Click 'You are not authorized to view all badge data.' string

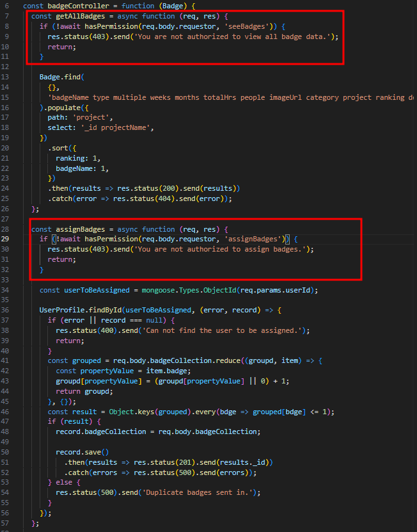coord(232,36)
